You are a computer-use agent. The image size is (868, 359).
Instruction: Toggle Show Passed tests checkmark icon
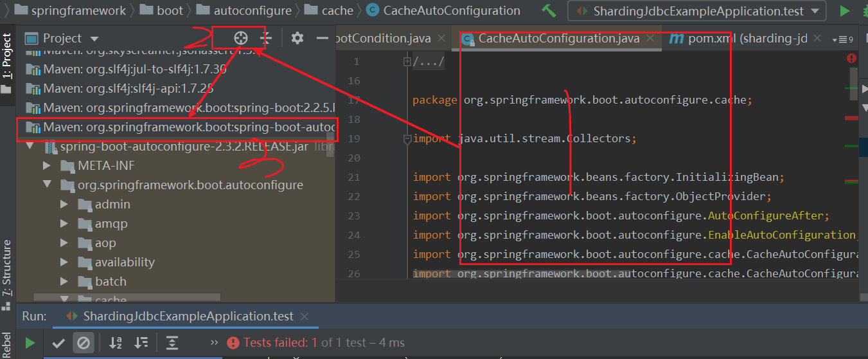point(58,343)
